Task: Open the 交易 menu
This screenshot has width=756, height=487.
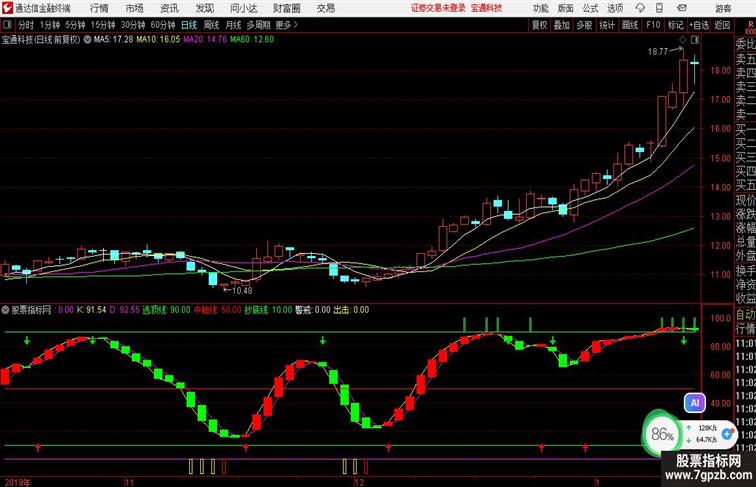Action: [x=325, y=8]
